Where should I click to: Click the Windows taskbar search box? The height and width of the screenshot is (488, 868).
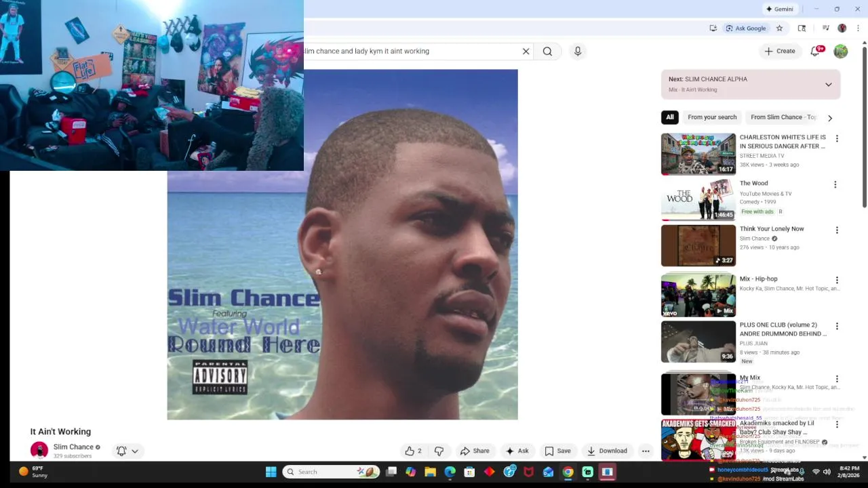click(331, 472)
